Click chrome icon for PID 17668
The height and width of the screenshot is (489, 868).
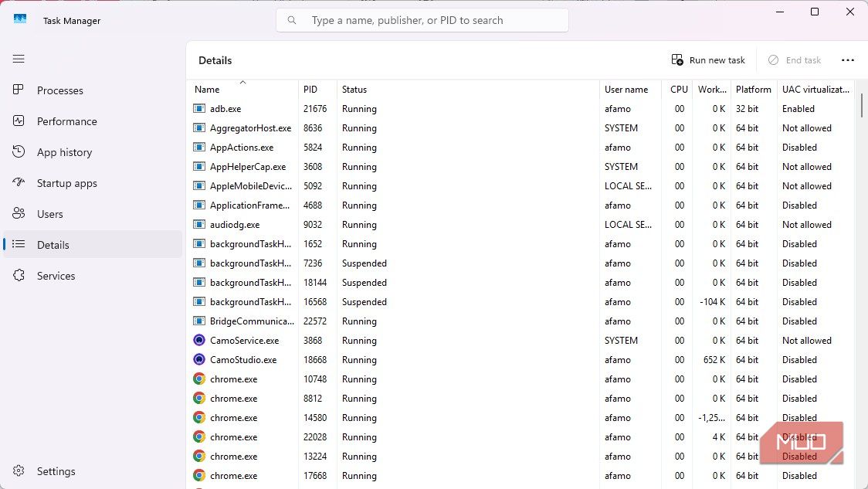(x=199, y=475)
